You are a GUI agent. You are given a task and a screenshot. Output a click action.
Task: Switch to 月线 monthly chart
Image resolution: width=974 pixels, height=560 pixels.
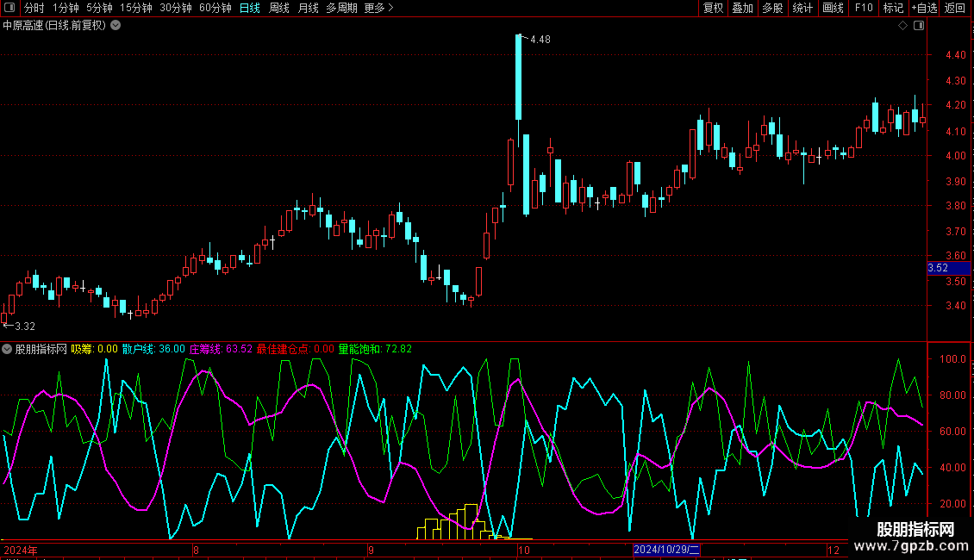pyautogui.click(x=308, y=8)
